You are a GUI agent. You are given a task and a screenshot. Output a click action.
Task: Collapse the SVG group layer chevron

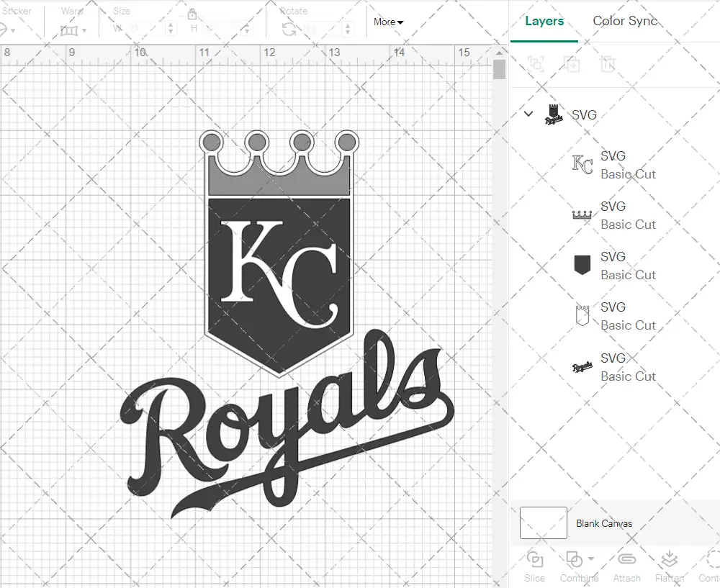(528, 114)
